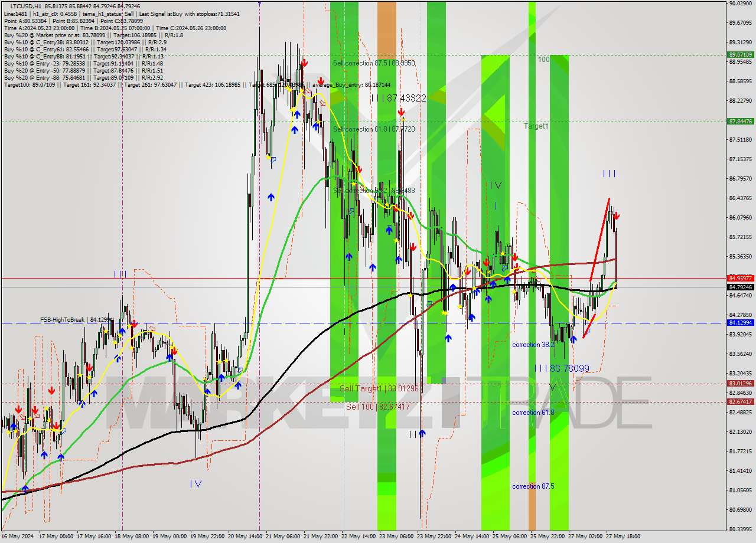Click the 80.33995 price axis label

[x=740, y=529]
